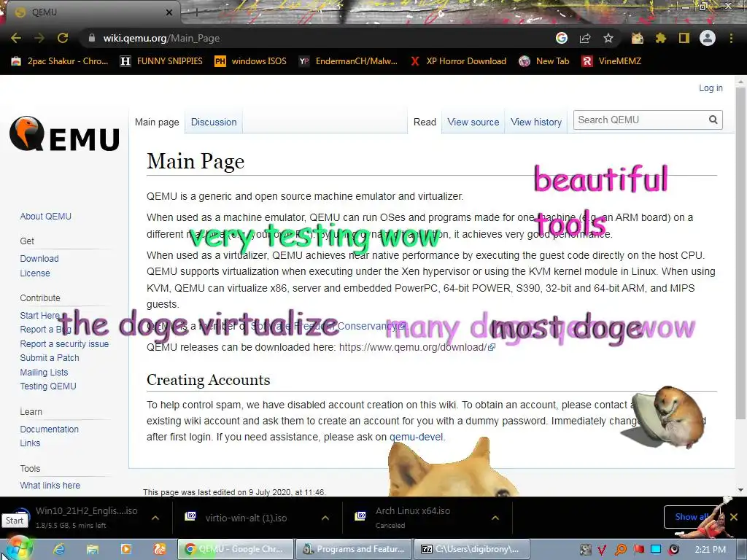Open the Chrome three-dot menu
The height and width of the screenshot is (560, 747).
coord(731,38)
